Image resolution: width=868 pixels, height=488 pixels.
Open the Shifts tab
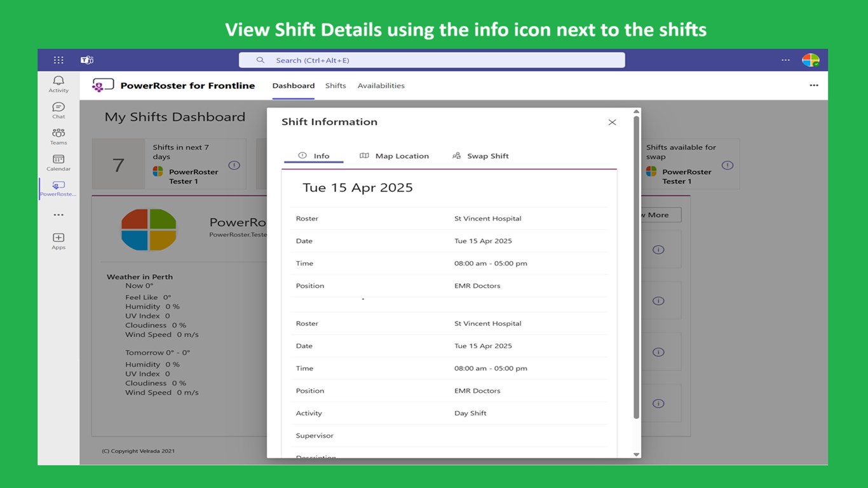[336, 86]
